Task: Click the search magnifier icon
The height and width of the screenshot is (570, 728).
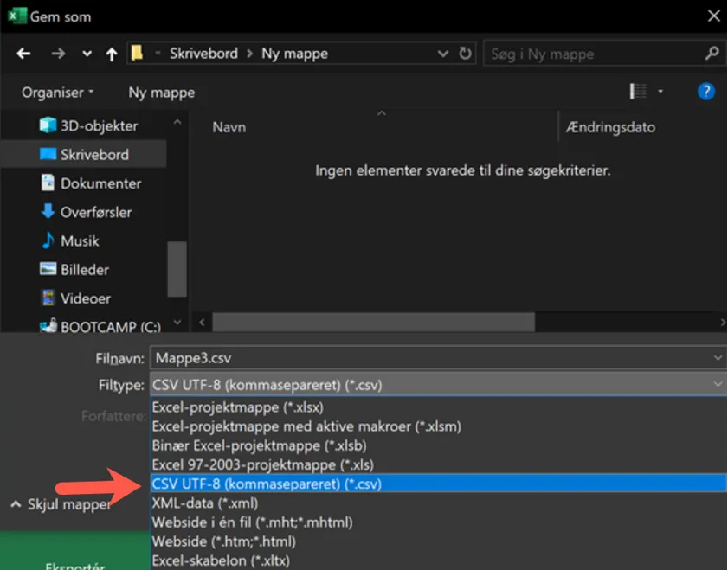Action: tap(712, 54)
